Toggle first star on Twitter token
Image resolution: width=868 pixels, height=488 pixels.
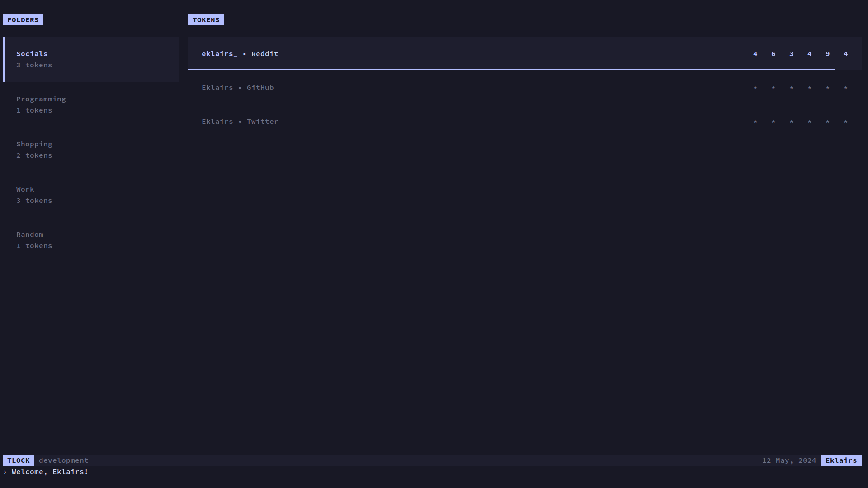click(755, 121)
